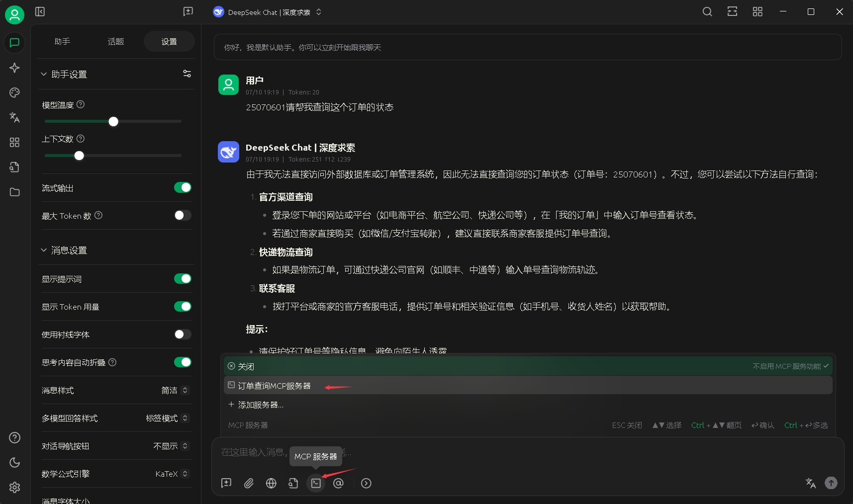
Task: Select 订单查询MCP服务器 entry
Action: click(x=528, y=386)
